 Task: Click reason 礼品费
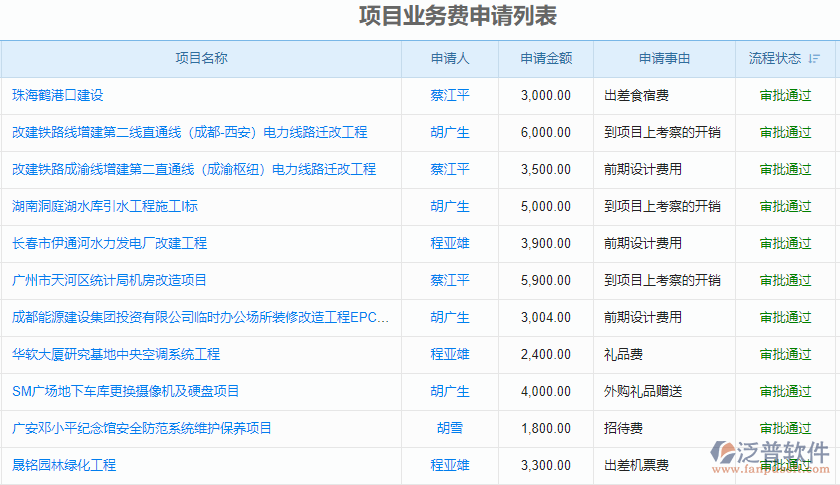(623, 354)
